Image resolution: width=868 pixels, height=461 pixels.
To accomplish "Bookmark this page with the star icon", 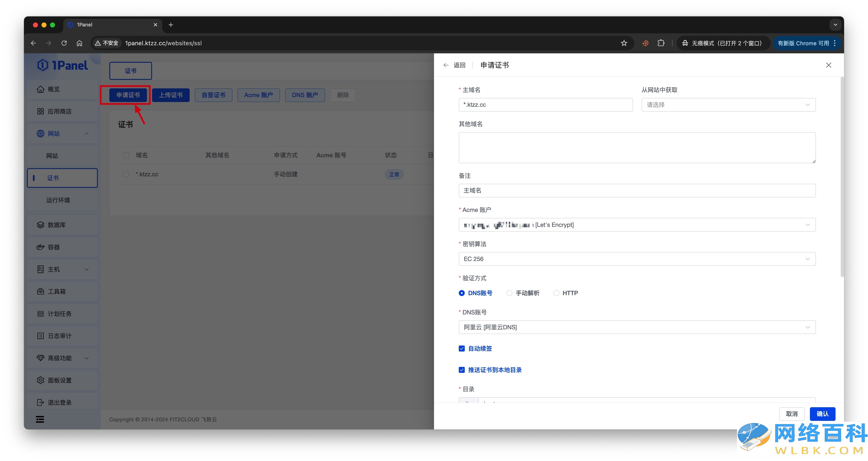I will (624, 43).
